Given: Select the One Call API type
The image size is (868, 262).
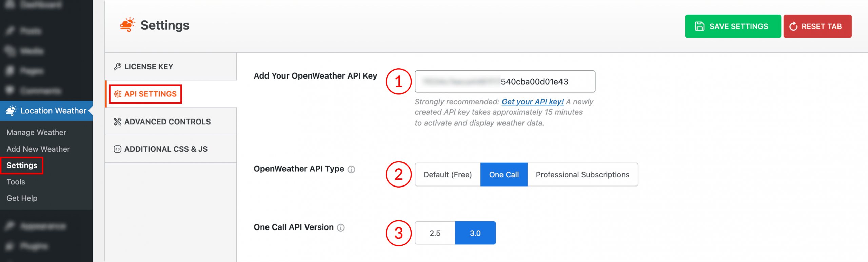Looking at the screenshot, I should pos(504,175).
